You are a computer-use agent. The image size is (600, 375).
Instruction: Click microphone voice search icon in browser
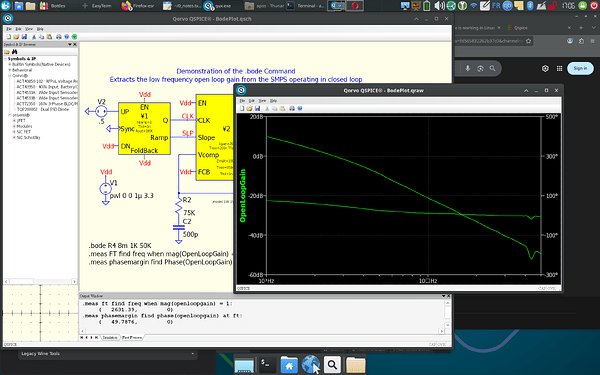coord(468,68)
